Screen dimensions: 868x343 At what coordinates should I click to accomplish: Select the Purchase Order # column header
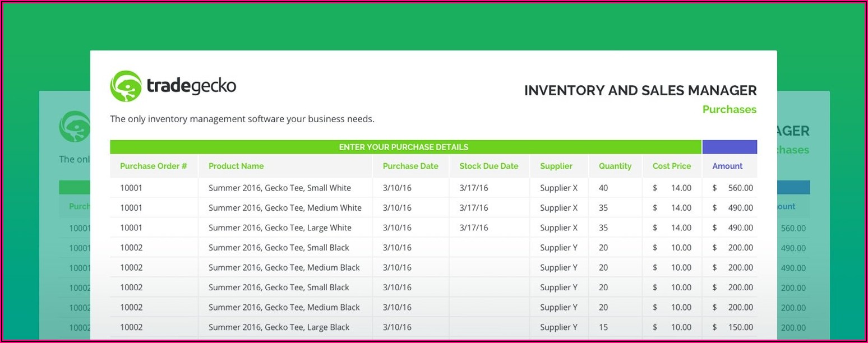pos(154,166)
